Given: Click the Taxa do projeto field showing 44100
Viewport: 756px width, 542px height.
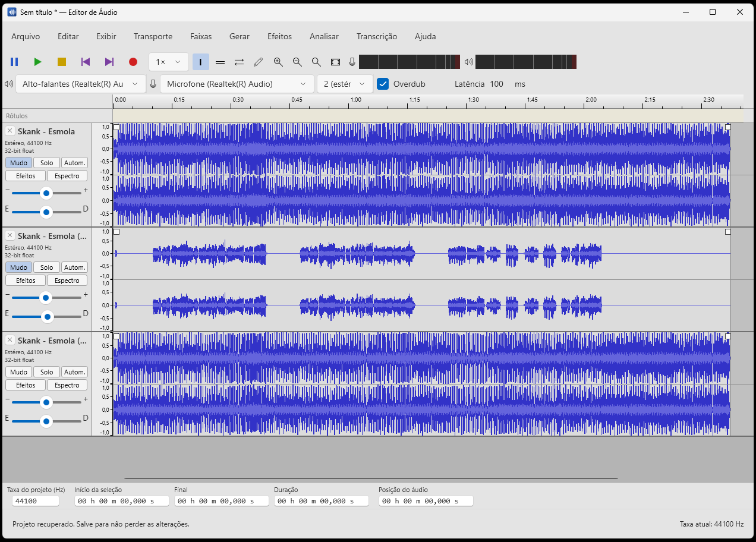Looking at the screenshot, I should tap(36, 501).
